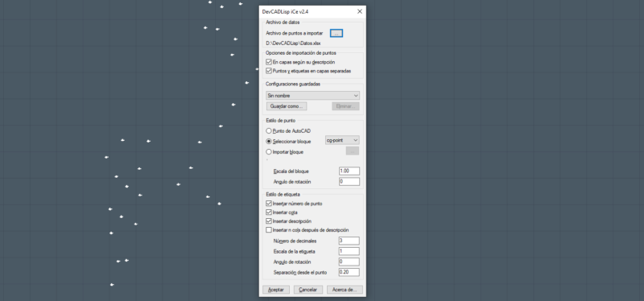Click the 'Guardar como...' button
This screenshot has width=644, height=301.
(x=287, y=106)
